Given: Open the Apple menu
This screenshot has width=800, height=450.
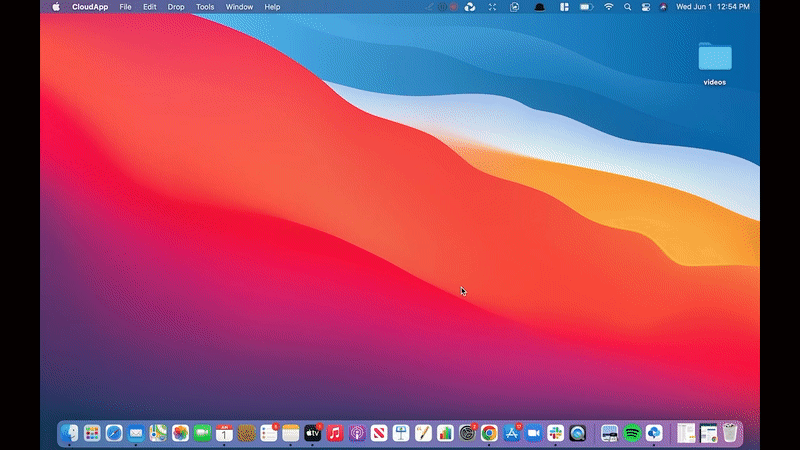Looking at the screenshot, I should 56,7.
